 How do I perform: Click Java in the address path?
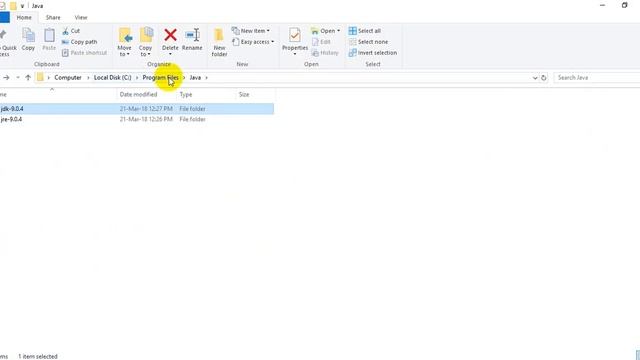click(195, 78)
